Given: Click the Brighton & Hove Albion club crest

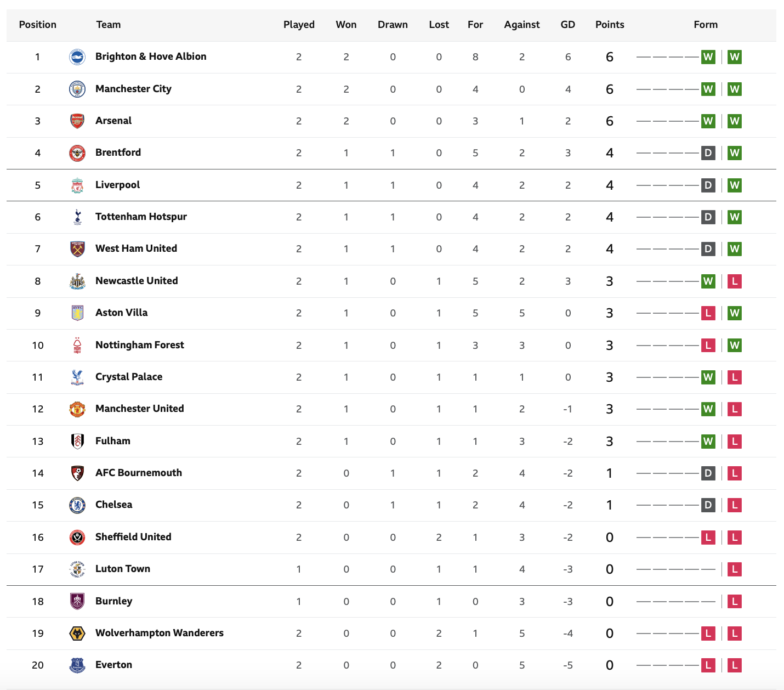Looking at the screenshot, I should 77,57.
